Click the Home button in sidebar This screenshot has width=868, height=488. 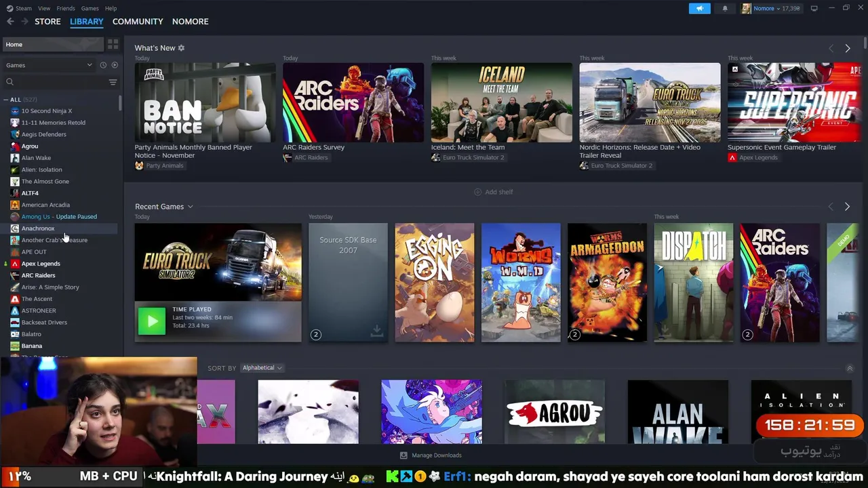[x=52, y=44]
